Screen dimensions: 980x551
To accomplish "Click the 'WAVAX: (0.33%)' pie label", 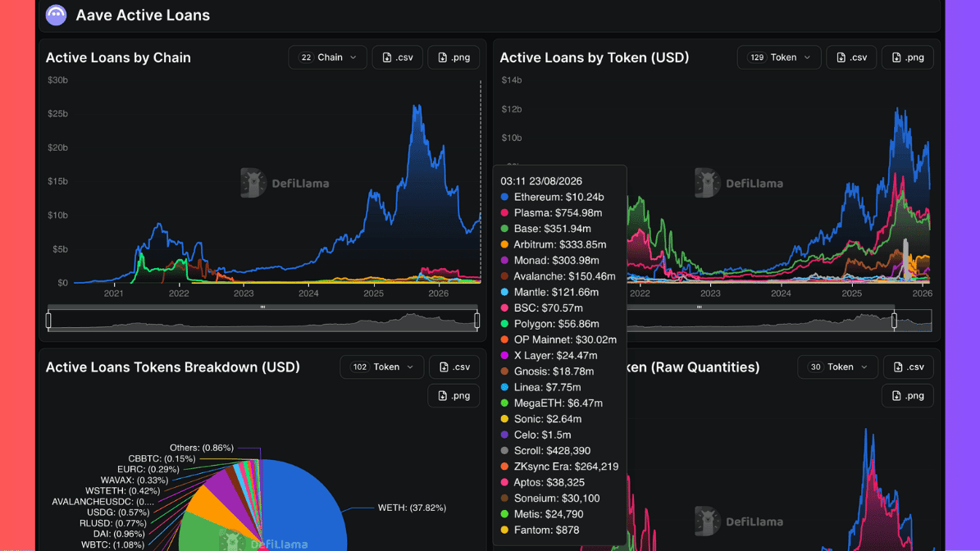I will 134,480.
